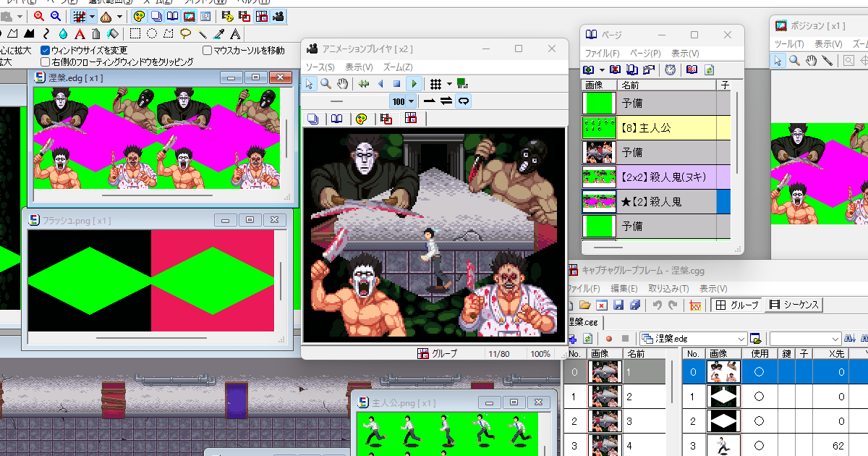Image resolution: width=868 pixels, height=456 pixels.
Task: Check 右側のフローティングウィンドウをクリッピング checkbox
Action: [x=46, y=62]
